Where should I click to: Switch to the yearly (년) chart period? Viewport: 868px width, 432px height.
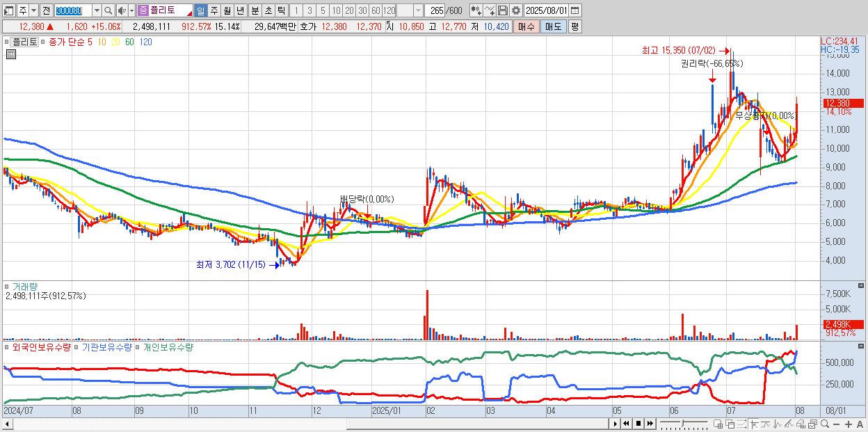tap(240, 10)
